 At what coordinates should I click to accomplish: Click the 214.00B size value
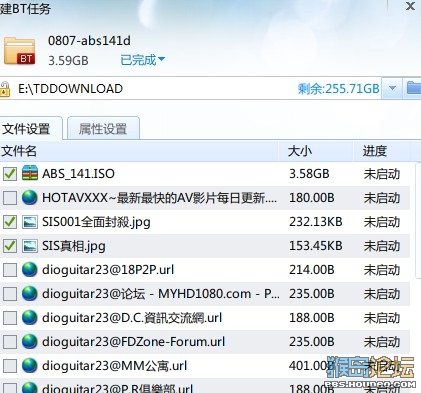[312, 270]
